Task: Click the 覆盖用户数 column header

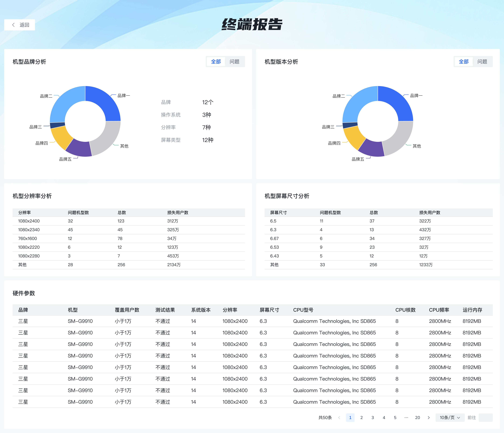Action: tap(127, 310)
